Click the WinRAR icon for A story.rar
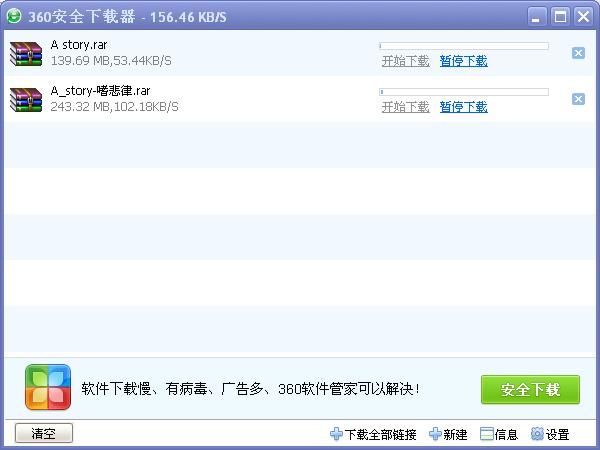This screenshot has height=450, width=600. pyautogui.click(x=26, y=54)
